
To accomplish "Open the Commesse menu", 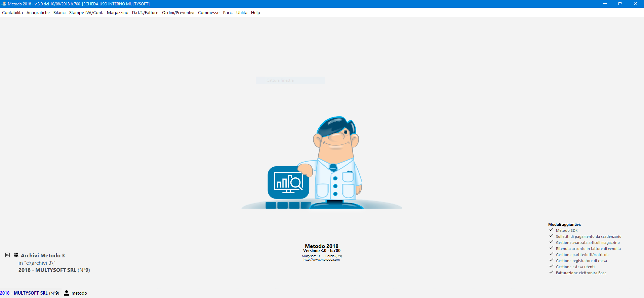I will (x=209, y=12).
